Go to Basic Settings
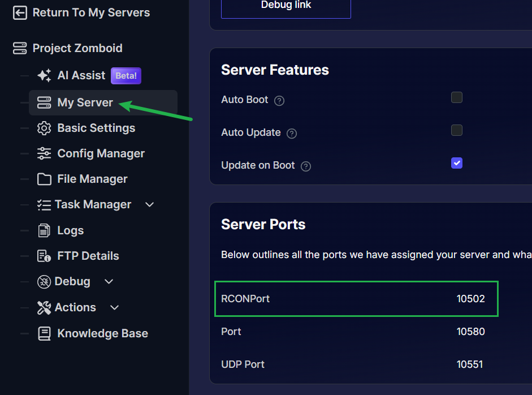Screen dimensions: 532x395 point(96,128)
